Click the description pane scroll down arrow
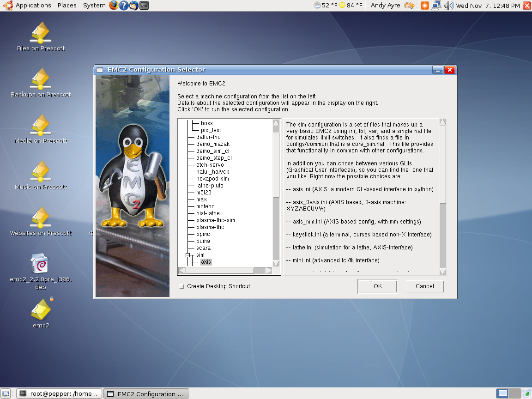This screenshot has height=399, width=532. 443,271
